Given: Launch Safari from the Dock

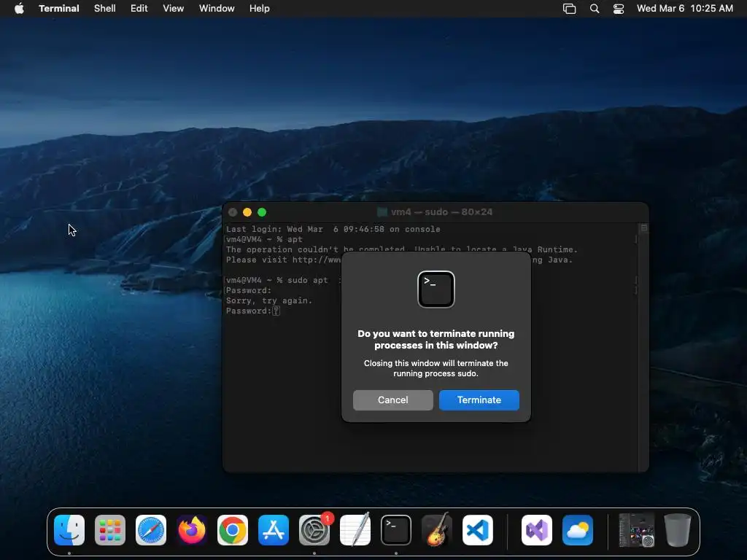Looking at the screenshot, I should 151,530.
